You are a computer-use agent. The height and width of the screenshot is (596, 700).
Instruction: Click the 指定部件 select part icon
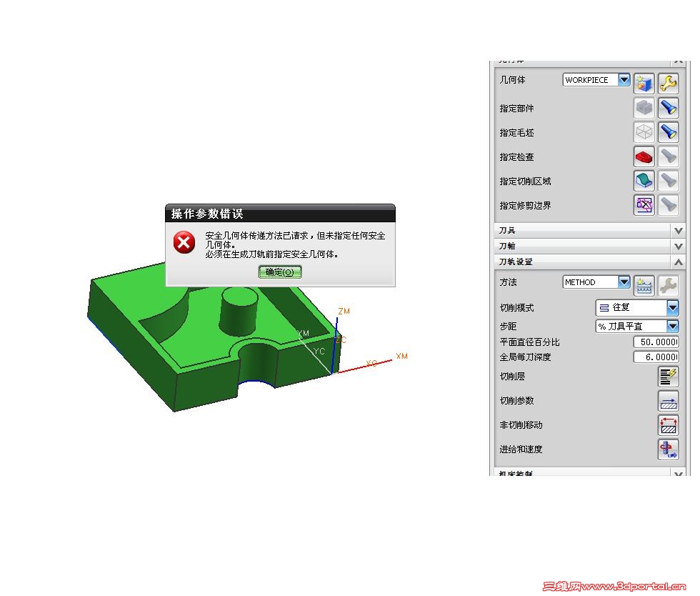(644, 108)
